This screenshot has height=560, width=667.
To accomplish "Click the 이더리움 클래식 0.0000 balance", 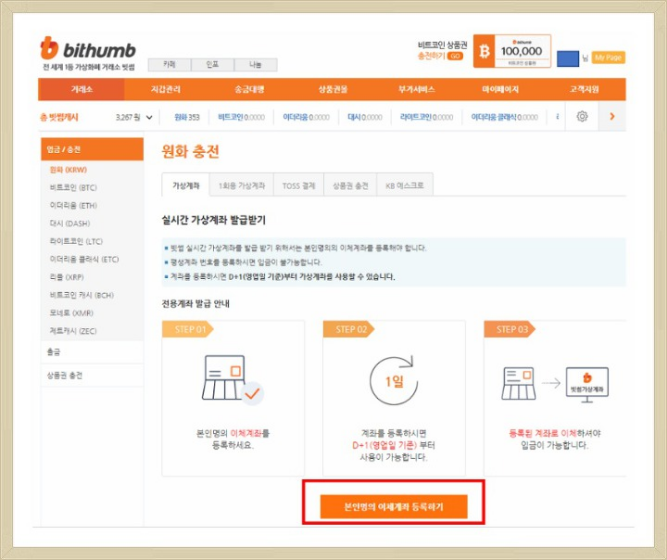I will [x=505, y=117].
